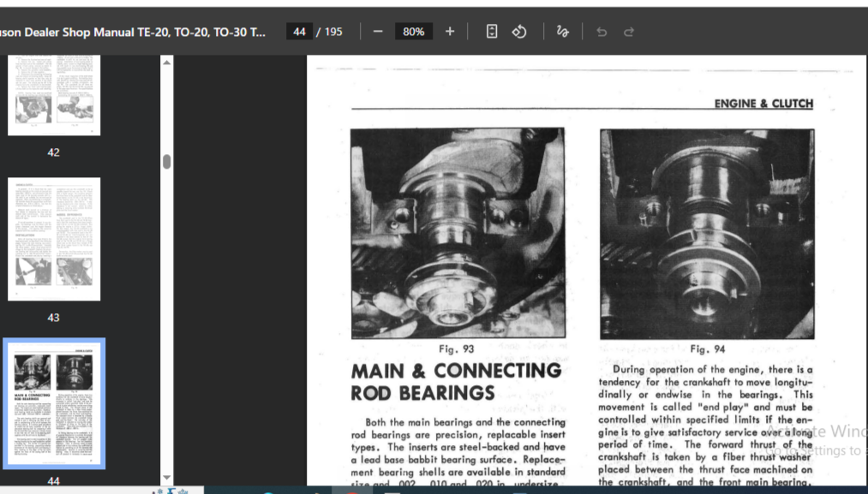Click the page number field showing 44
The image size is (868, 494).
coord(299,32)
